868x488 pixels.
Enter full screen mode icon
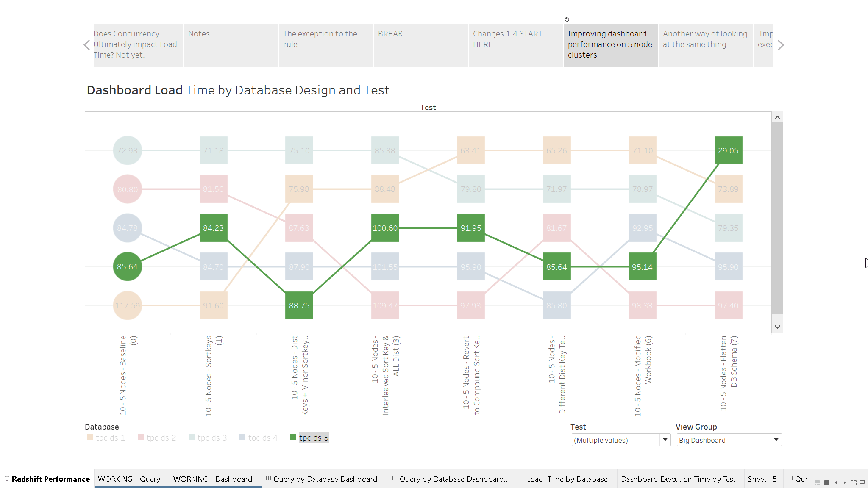[x=853, y=482]
